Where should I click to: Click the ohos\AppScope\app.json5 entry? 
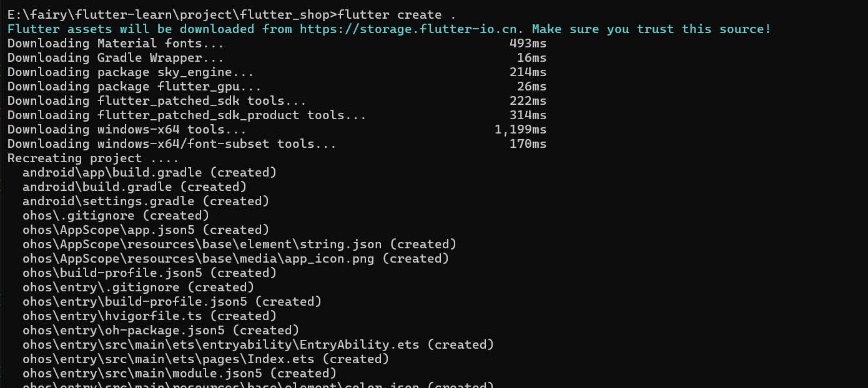(x=145, y=230)
